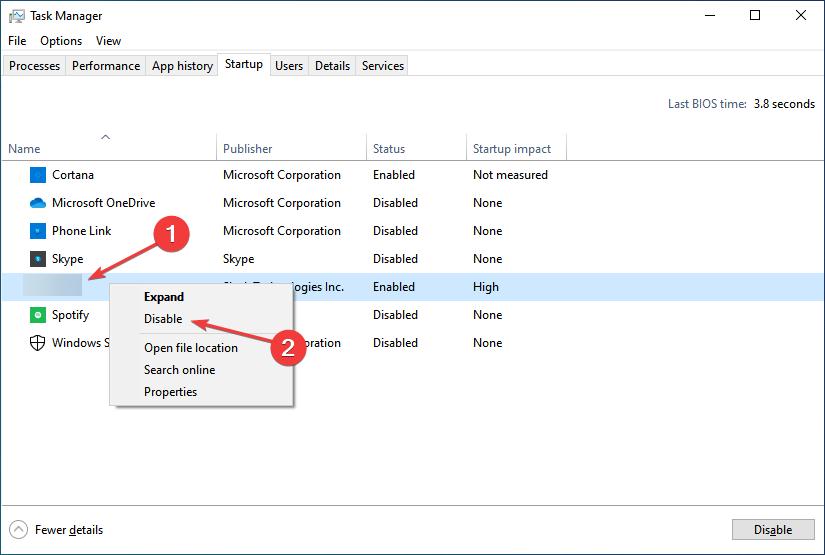825x555 pixels.
Task: Choose Expand from the context menu
Action: pyautogui.click(x=164, y=297)
